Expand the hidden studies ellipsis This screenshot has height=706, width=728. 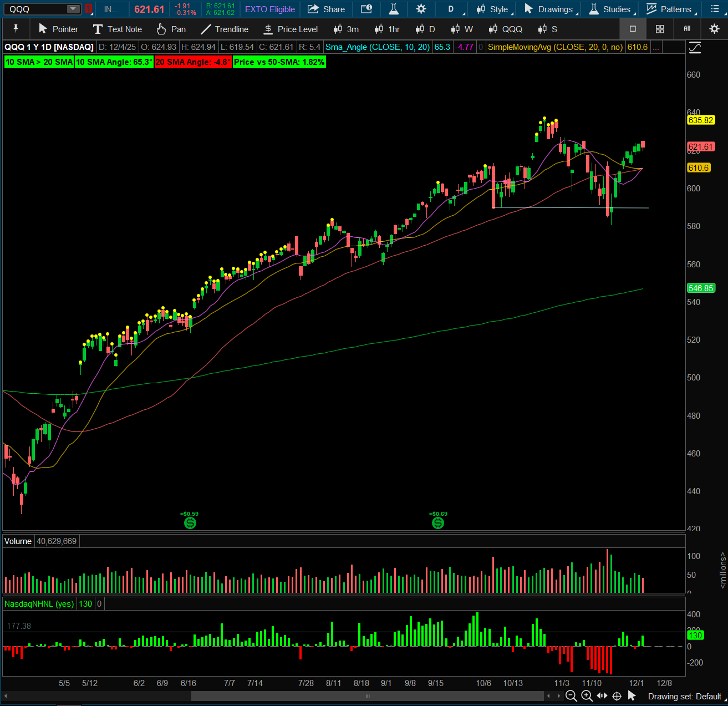click(x=656, y=47)
